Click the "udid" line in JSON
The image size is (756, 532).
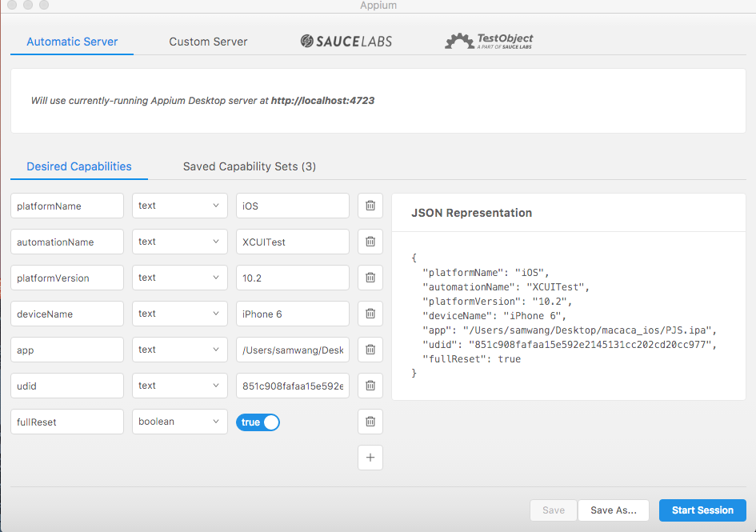click(570, 344)
